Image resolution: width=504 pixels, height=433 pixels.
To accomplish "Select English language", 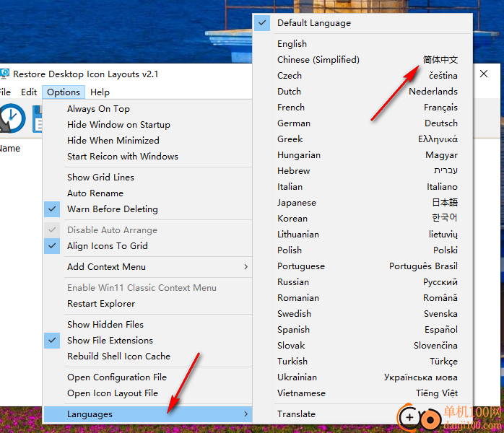I will (x=362, y=44).
